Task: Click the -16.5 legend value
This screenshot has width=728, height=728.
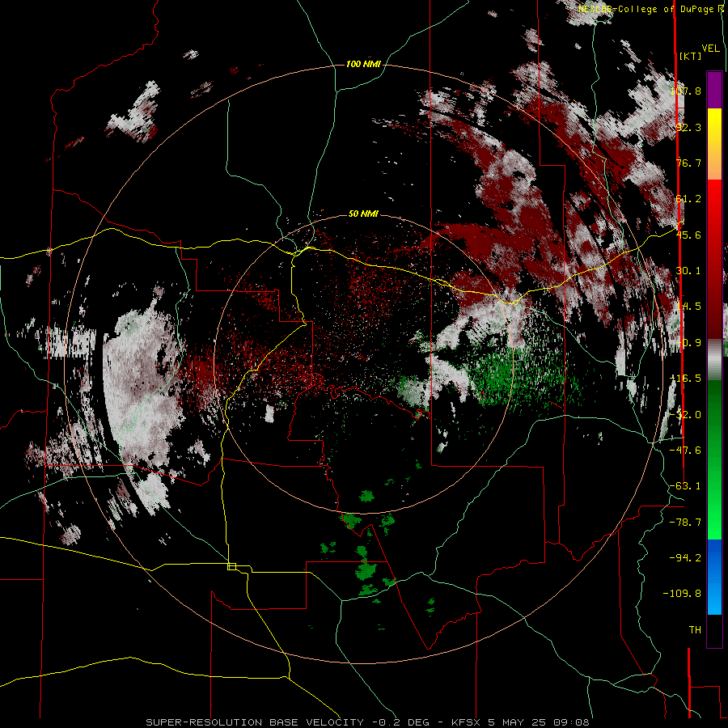Action: 685,379
